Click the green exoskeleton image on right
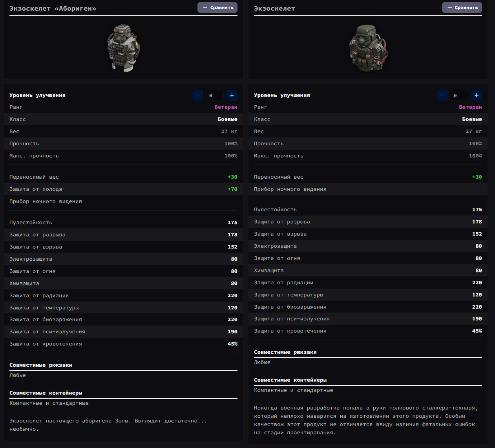Image resolution: width=495 pixels, height=448 pixels. point(368,48)
